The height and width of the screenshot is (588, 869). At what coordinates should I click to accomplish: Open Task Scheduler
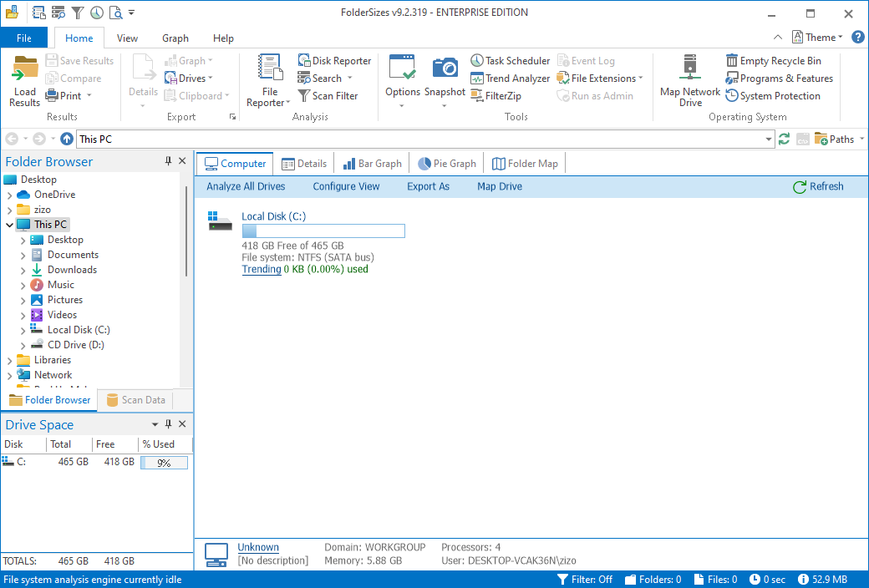(x=510, y=60)
